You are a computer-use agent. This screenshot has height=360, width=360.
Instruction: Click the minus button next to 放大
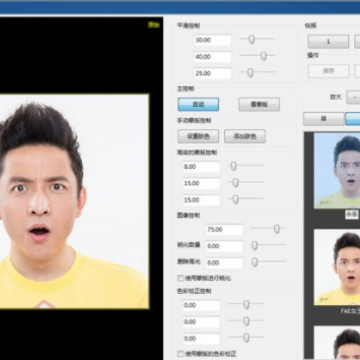(x=353, y=97)
